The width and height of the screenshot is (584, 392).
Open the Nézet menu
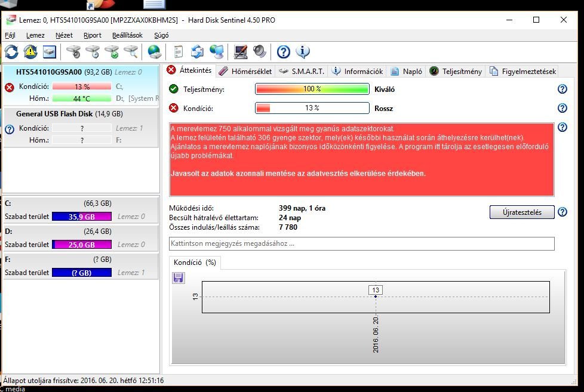[x=64, y=35]
